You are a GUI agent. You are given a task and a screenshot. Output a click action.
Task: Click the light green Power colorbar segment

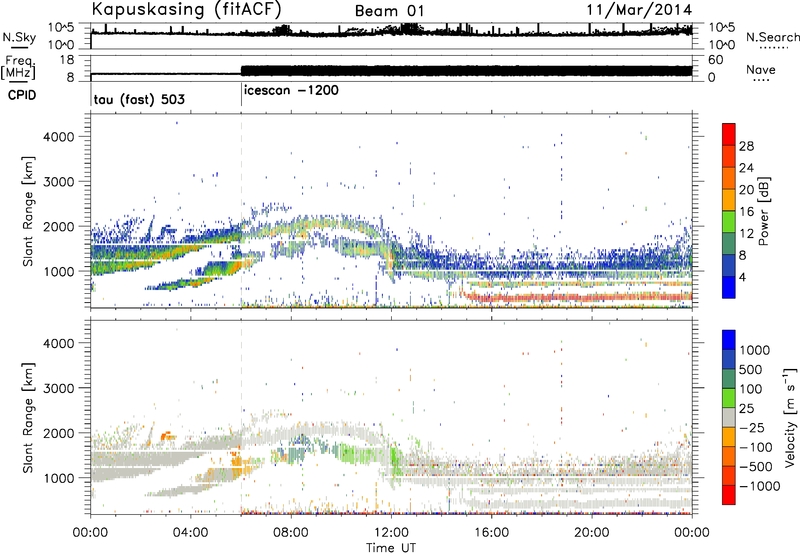coord(729,222)
